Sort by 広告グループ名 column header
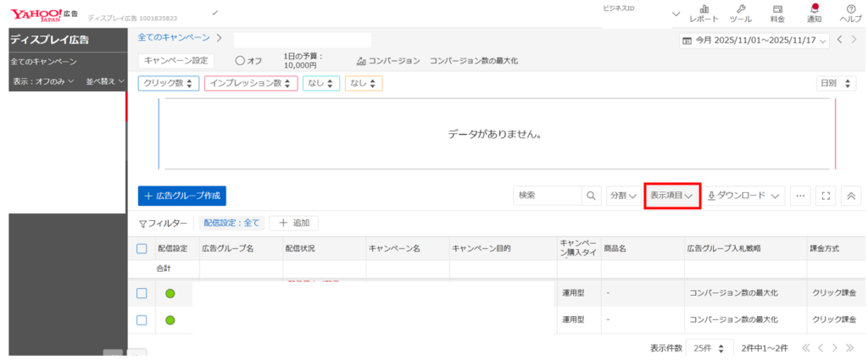This screenshot has width=868, height=360. tap(227, 249)
